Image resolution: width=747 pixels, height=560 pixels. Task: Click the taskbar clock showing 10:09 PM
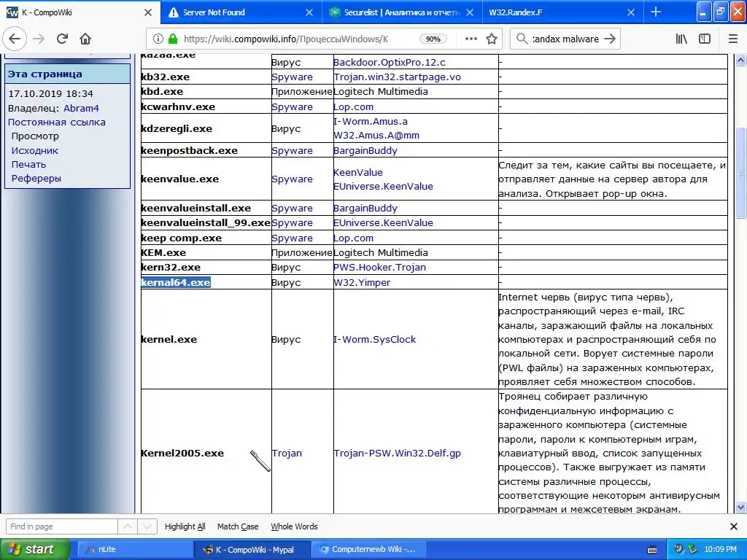pyautogui.click(x=720, y=550)
